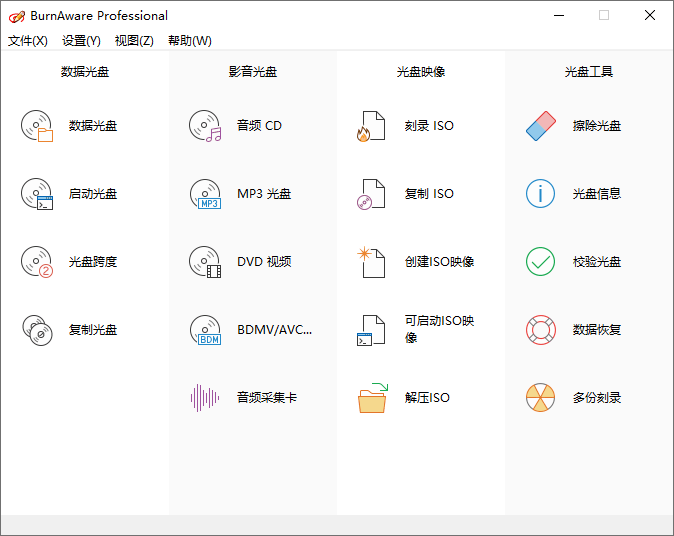Viewport: 674px width, 536px height.
Task: Choose the 创建ISO映像 text label
Action: click(439, 262)
